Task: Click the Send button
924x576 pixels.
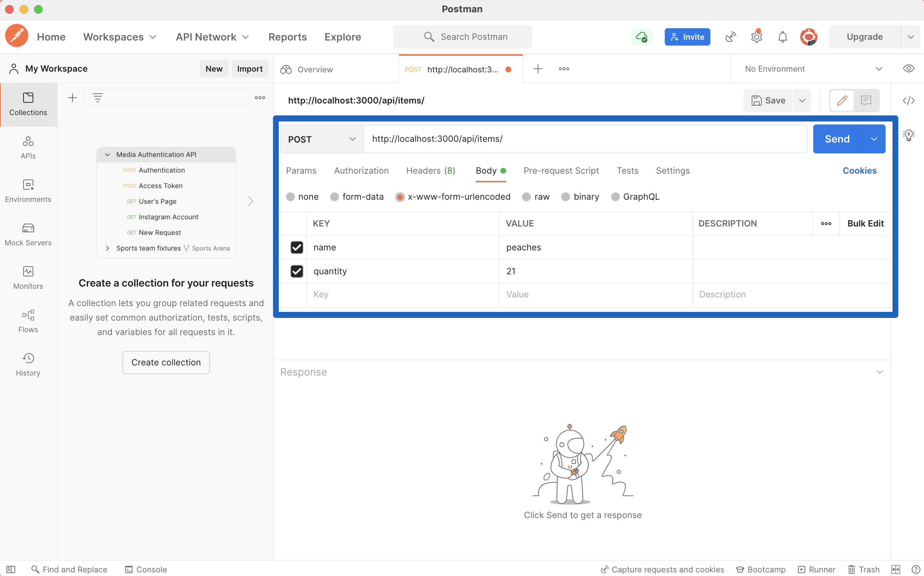Action: [837, 139]
